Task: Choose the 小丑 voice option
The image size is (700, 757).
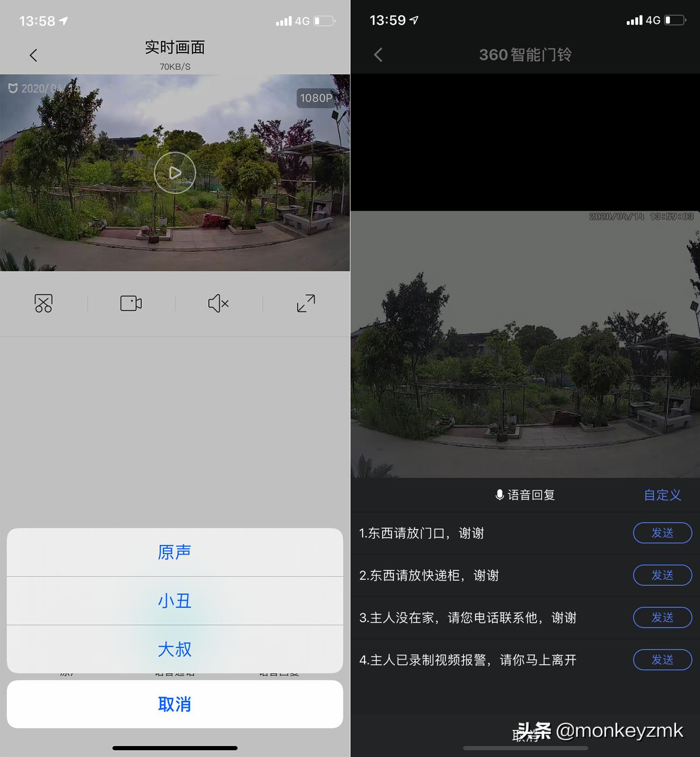Action: click(x=175, y=601)
